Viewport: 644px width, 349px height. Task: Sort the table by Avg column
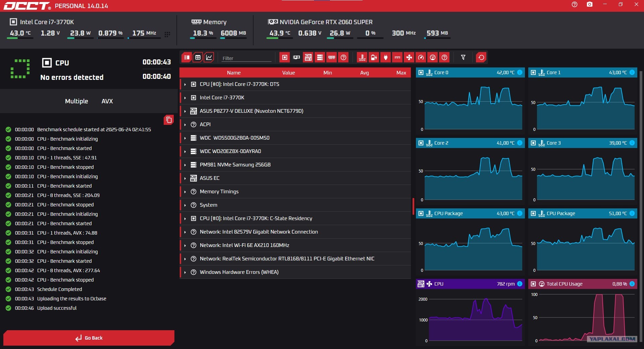pos(365,72)
